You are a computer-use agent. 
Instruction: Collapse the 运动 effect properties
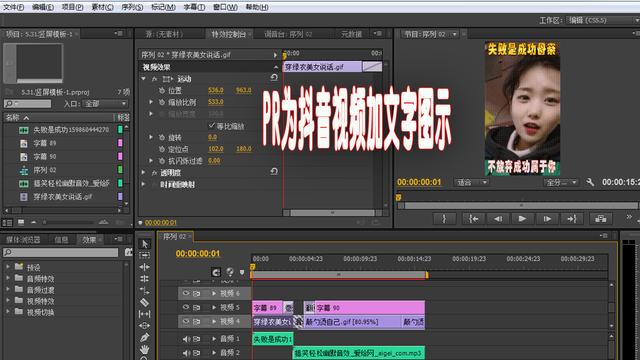pos(143,78)
